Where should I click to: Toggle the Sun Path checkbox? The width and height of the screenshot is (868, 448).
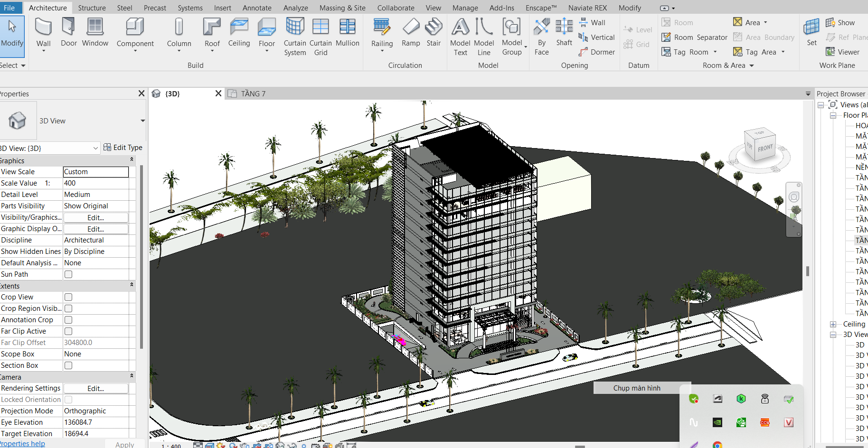click(x=68, y=274)
